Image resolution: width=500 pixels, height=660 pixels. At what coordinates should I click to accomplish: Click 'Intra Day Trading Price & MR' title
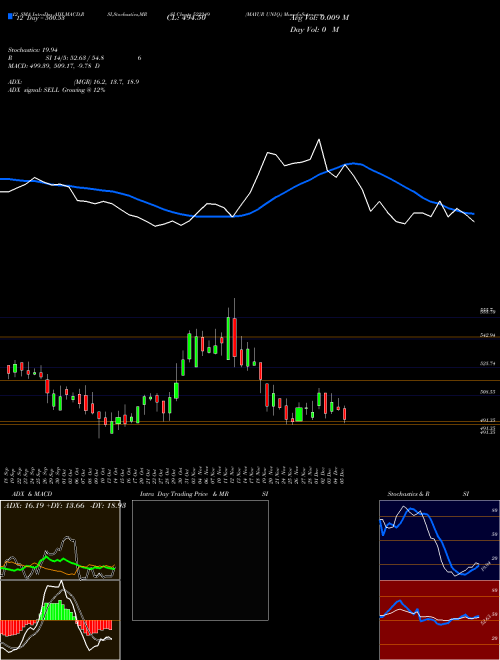[x=184, y=494]
